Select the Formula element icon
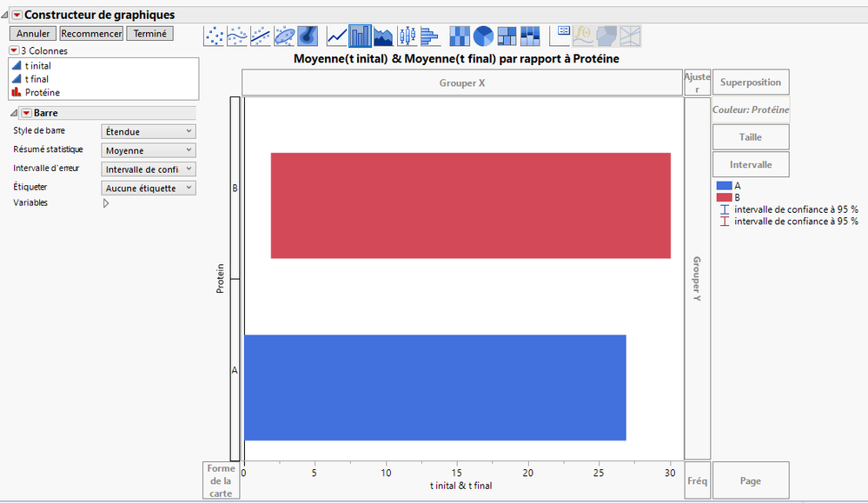The height and width of the screenshot is (503, 868). point(583,36)
